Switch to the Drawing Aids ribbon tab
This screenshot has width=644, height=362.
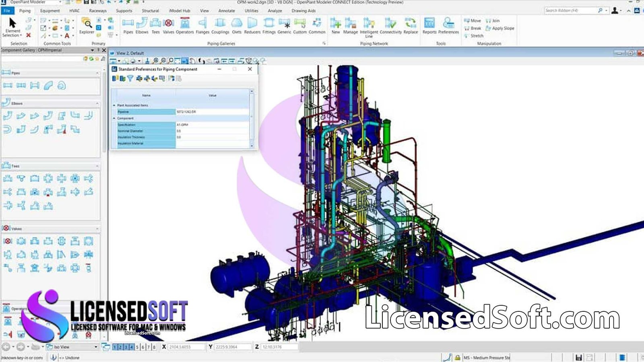click(303, 11)
